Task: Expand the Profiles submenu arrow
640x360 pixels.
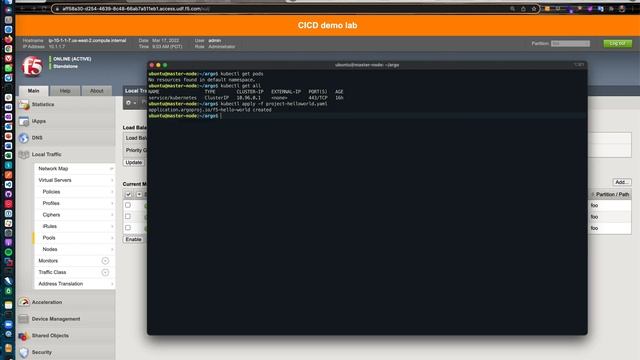Action: (x=112, y=203)
